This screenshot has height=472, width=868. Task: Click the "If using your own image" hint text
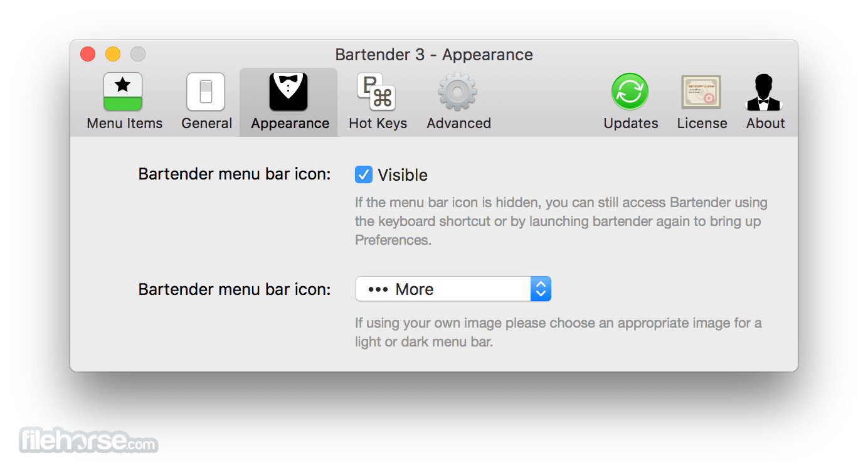(558, 333)
